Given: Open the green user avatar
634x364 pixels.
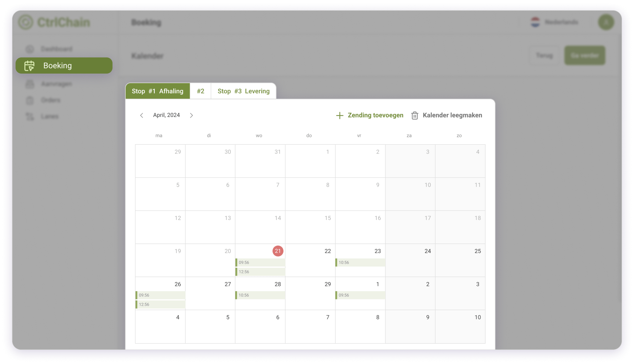Looking at the screenshot, I should [x=606, y=22].
